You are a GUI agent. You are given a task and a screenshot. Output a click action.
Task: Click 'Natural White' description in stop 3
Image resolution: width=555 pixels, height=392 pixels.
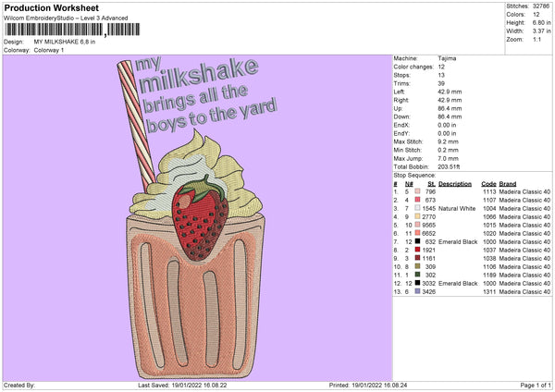coord(457,208)
